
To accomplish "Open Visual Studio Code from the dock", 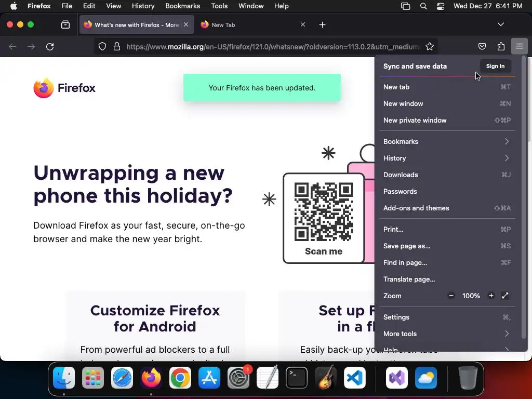I will (x=354, y=378).
